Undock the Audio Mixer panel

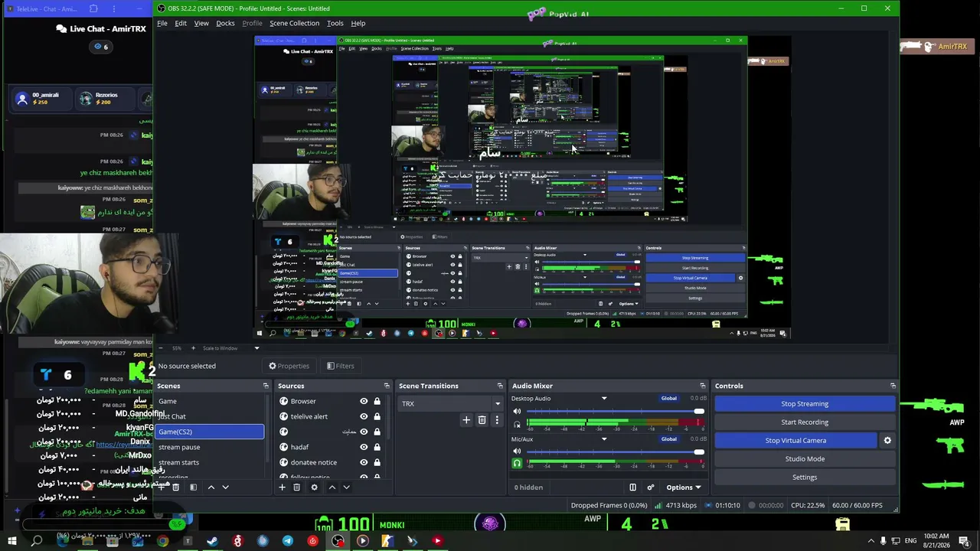point(702,386)
